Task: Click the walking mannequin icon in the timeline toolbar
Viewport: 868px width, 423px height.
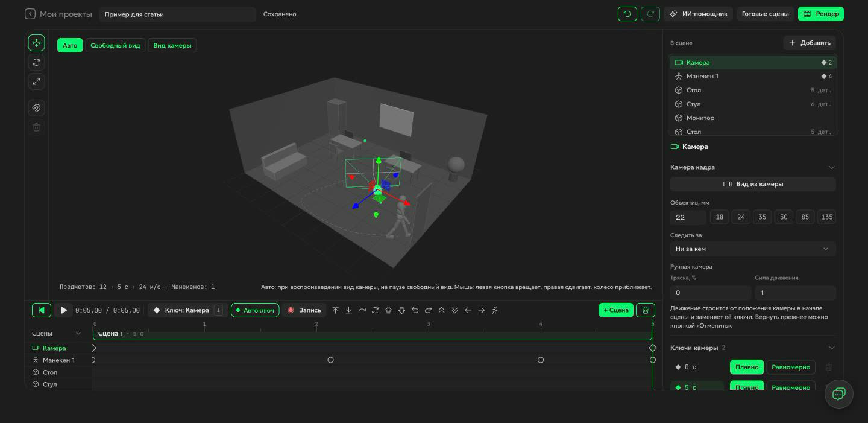Action: (495, 310)
